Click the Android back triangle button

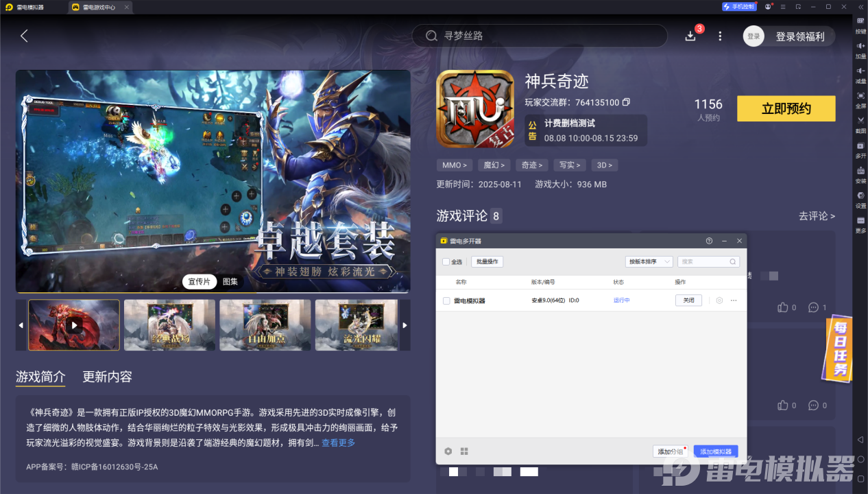860,440
